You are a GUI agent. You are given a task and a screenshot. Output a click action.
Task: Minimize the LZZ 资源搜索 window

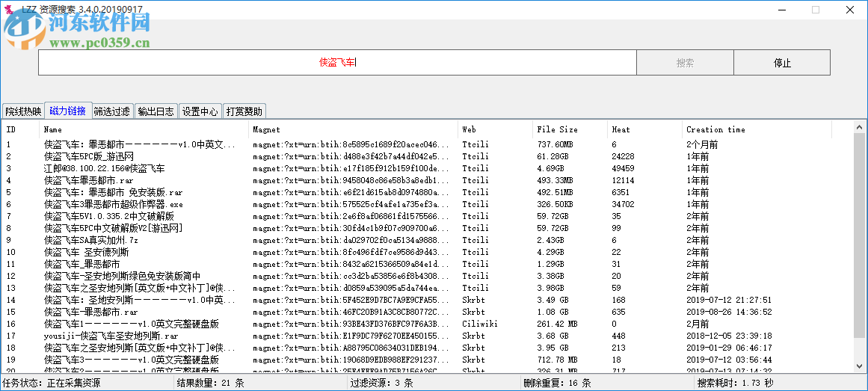pos(781,10)
